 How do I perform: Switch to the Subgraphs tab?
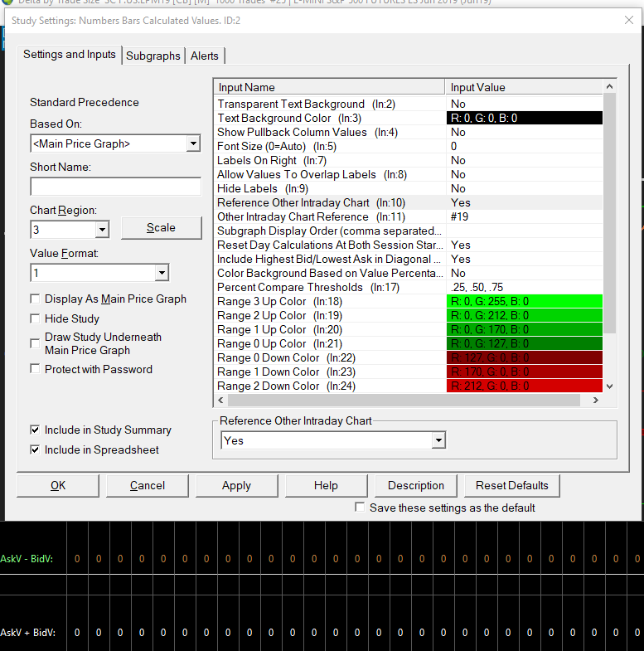[153, 56]
